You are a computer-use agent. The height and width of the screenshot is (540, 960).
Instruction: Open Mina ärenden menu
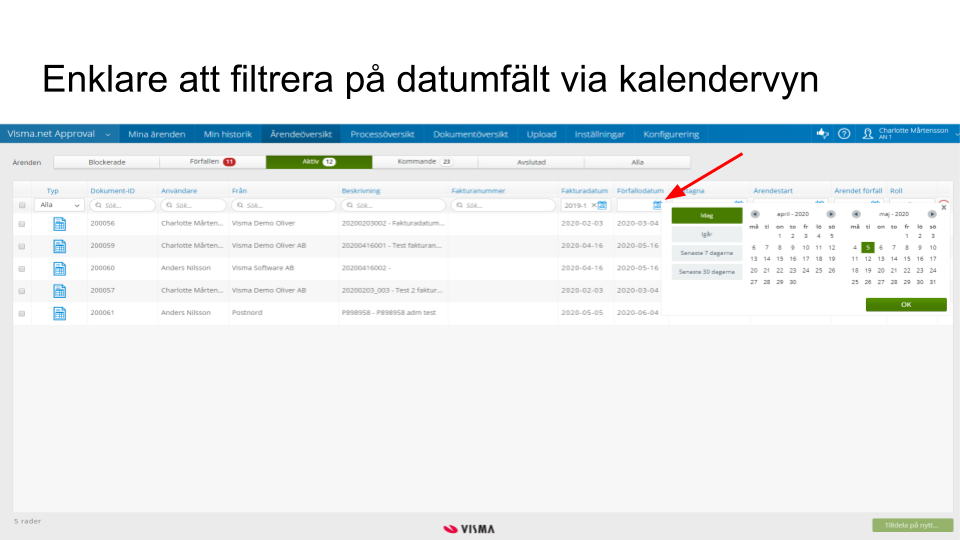[x=157, y=134]
